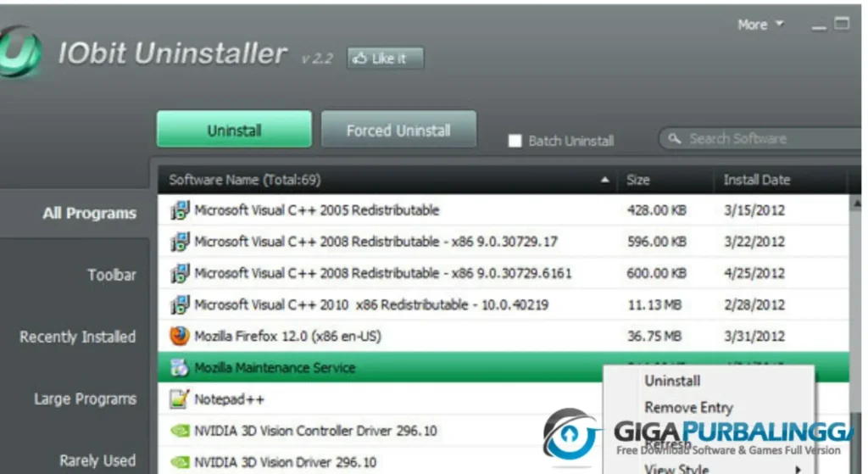Click the Mozilla Maintenance Service icon
868x474 pixels.
coord(180,368)
